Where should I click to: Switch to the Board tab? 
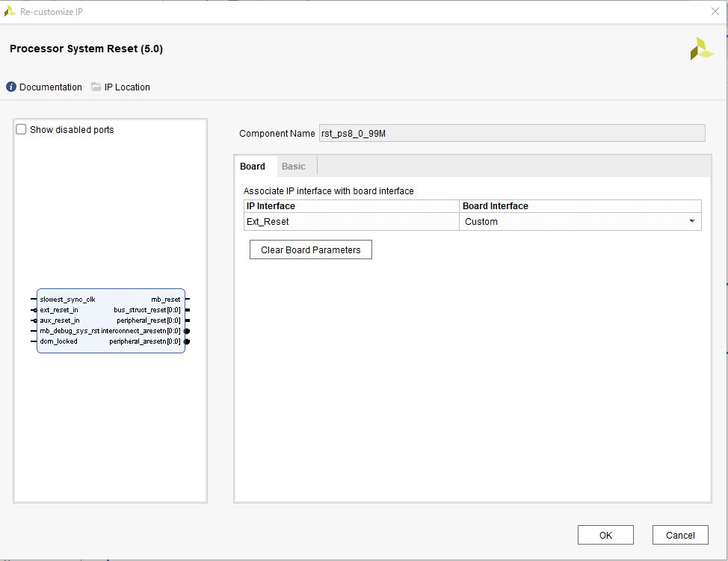click(253, 167)
